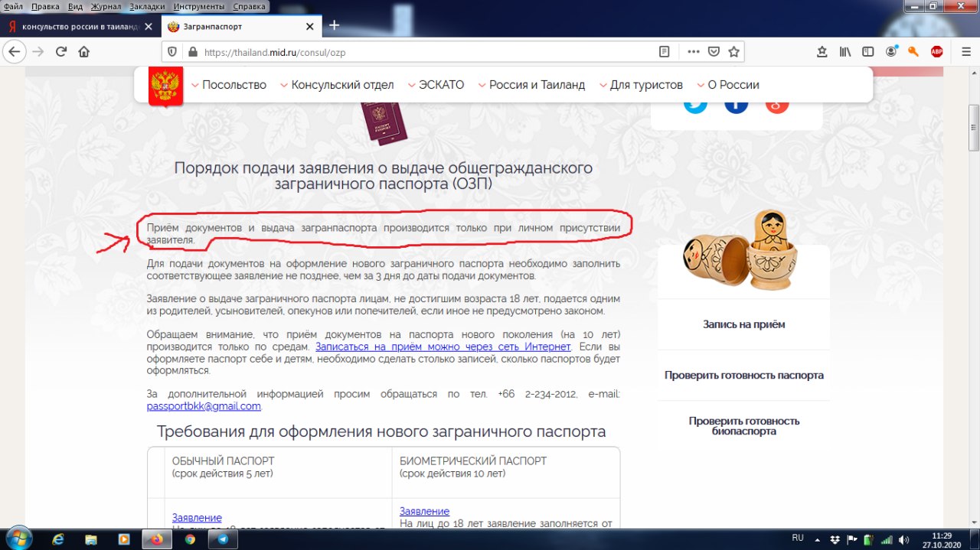Open Firefox account icon
The height and width of the screenshot is (550, 980).
point(891,52)
